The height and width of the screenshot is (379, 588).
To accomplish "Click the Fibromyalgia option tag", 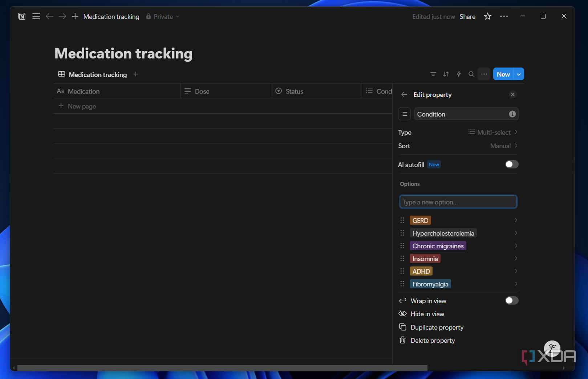I will coord(430,284).
